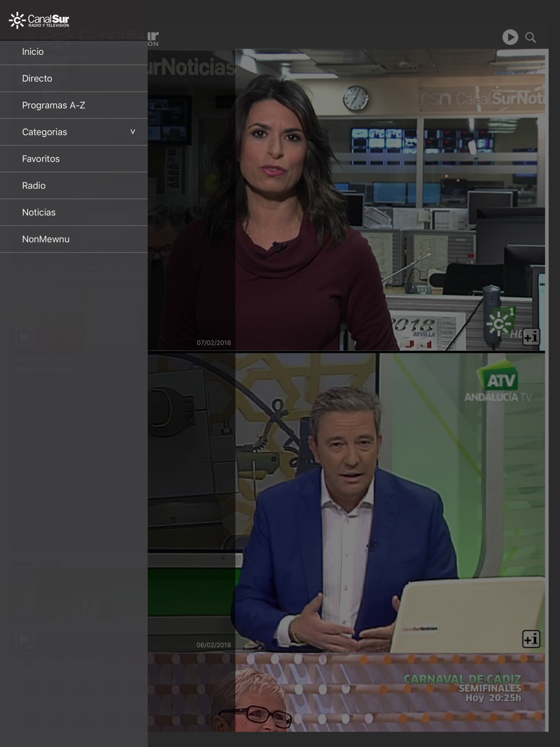Open the Carnaval de Cádiz Semifinales video
Image resolution: width=560 pixels, height=747 pixels.
coord(346,693)
